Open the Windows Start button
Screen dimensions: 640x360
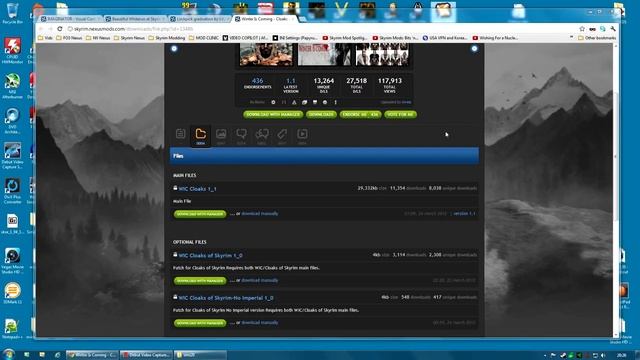(8, 354)
